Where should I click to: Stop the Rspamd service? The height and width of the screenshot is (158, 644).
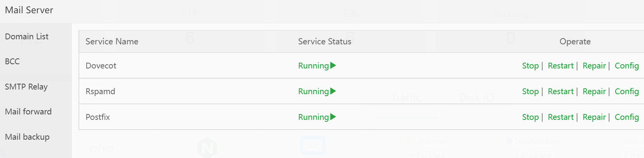coord(530,91)
